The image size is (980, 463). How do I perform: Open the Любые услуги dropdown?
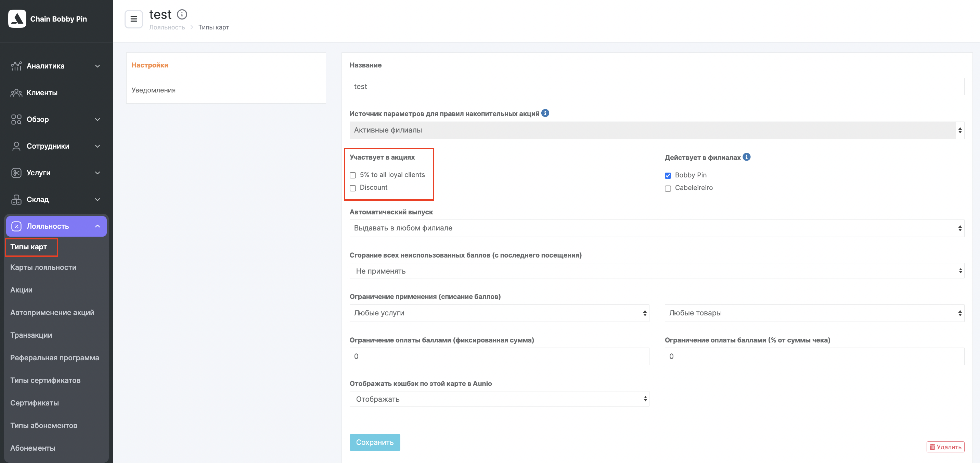499,313
